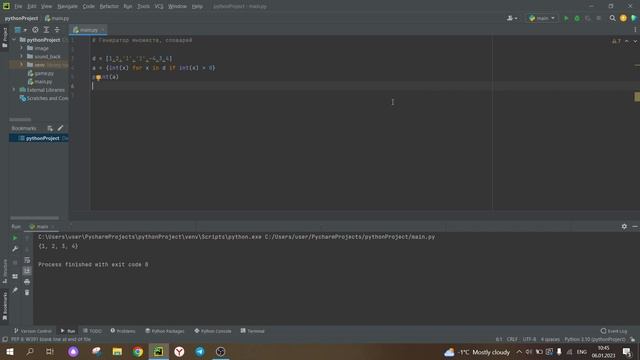Expand the venv folder
640x360 pixels.
point(22,64)
